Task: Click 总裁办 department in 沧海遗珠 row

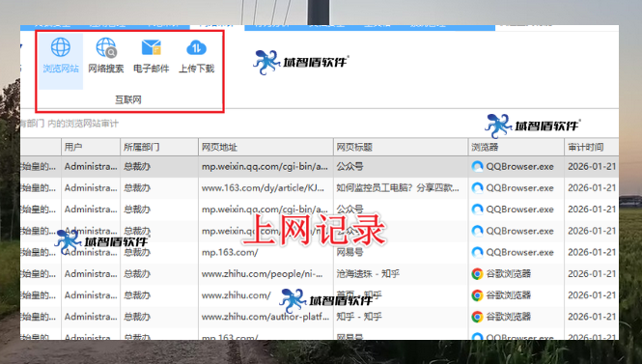Action: click(x=137, y=273)
